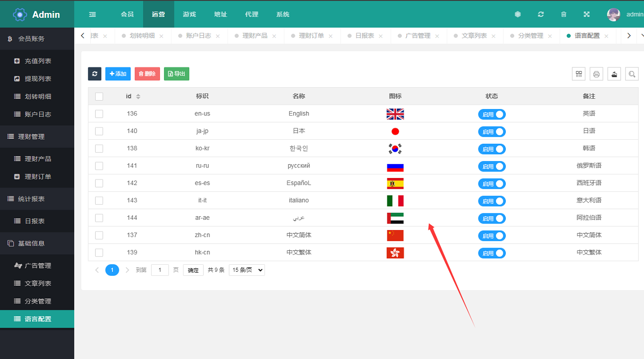Click the green 导出 button
Viewport: 644px width, 359px height.
(x=176, y=74)
